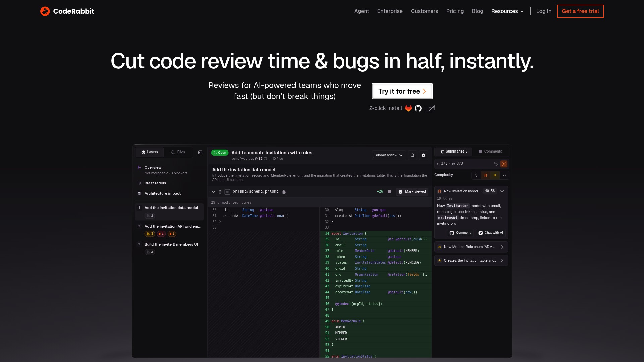Expand the Creates the Invitation table summary
644x362 pixels.
471,260
